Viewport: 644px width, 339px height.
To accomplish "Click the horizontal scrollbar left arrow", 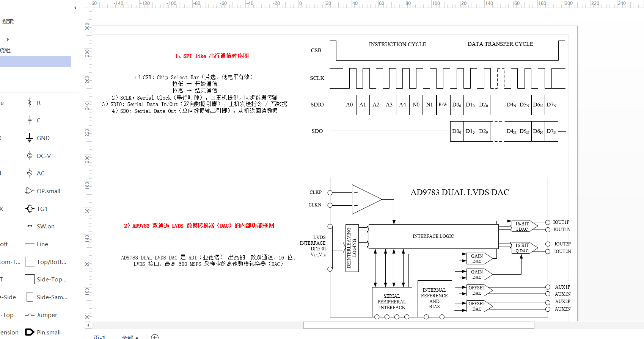I will point(88,325).
